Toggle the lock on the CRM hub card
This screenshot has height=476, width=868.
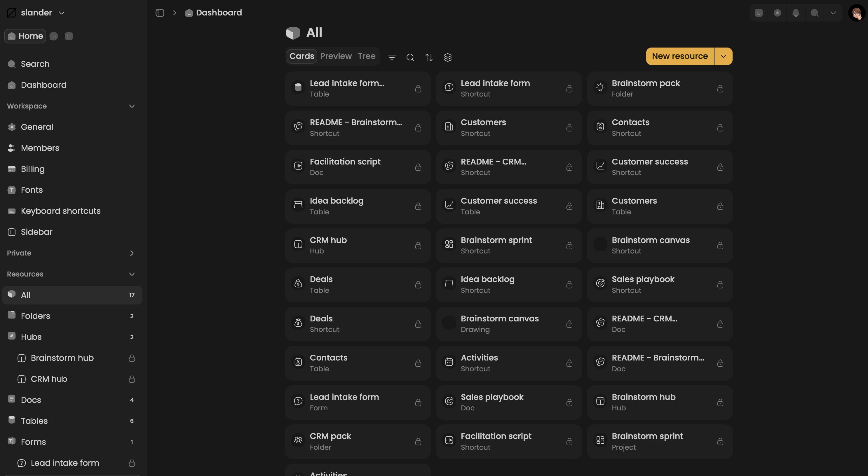pyautogui.click(x=418, y=245)
